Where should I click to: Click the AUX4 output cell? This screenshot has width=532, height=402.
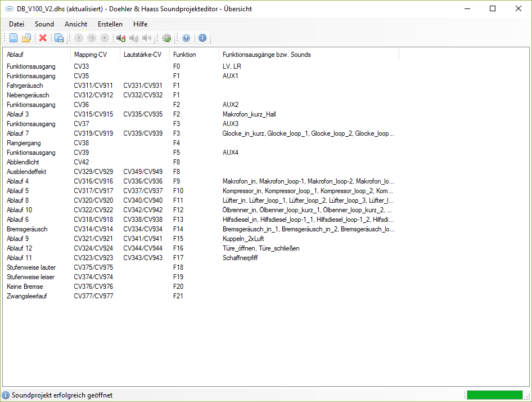pos(231,153)
